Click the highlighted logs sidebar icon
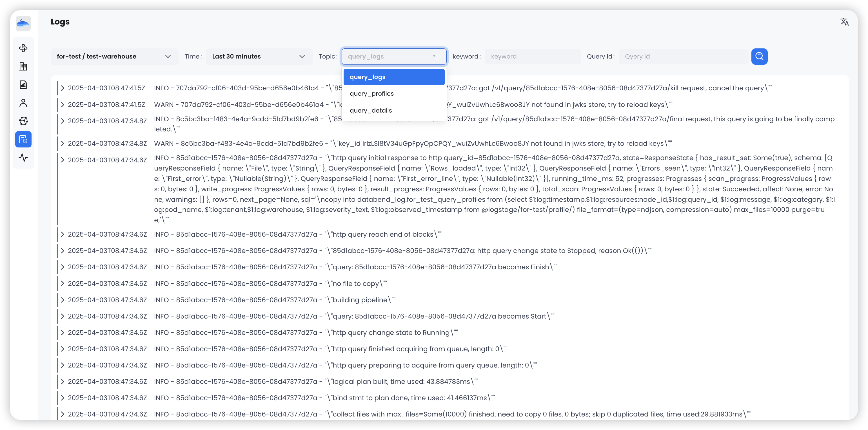This screenshot has width=868, height=430. pyautogui.click(x=23, y=139)
